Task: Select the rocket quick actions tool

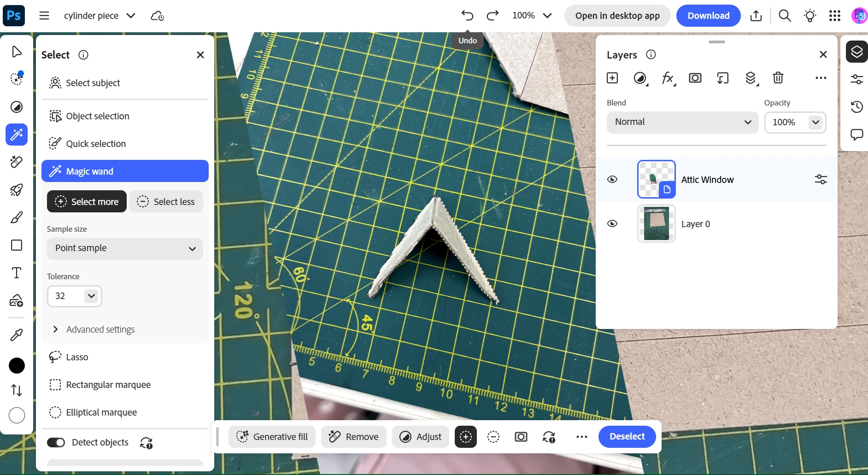Action: [17, 189]
